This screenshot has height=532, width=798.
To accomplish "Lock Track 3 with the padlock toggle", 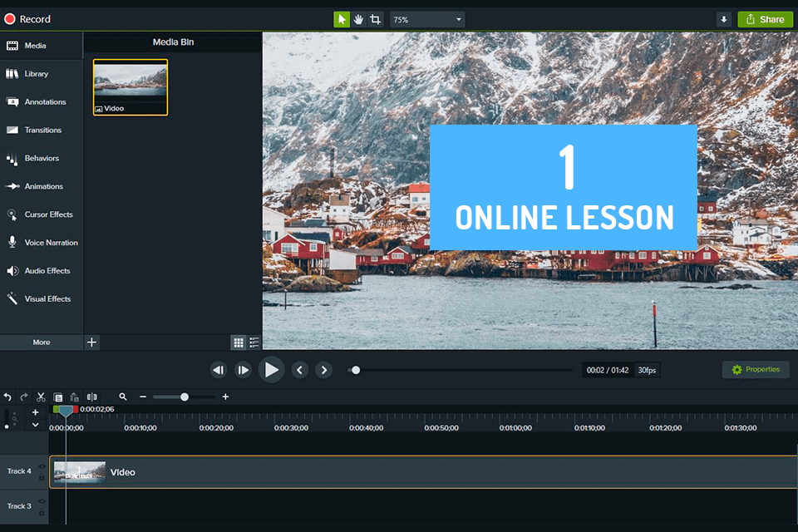I will (x=42, y=510).
